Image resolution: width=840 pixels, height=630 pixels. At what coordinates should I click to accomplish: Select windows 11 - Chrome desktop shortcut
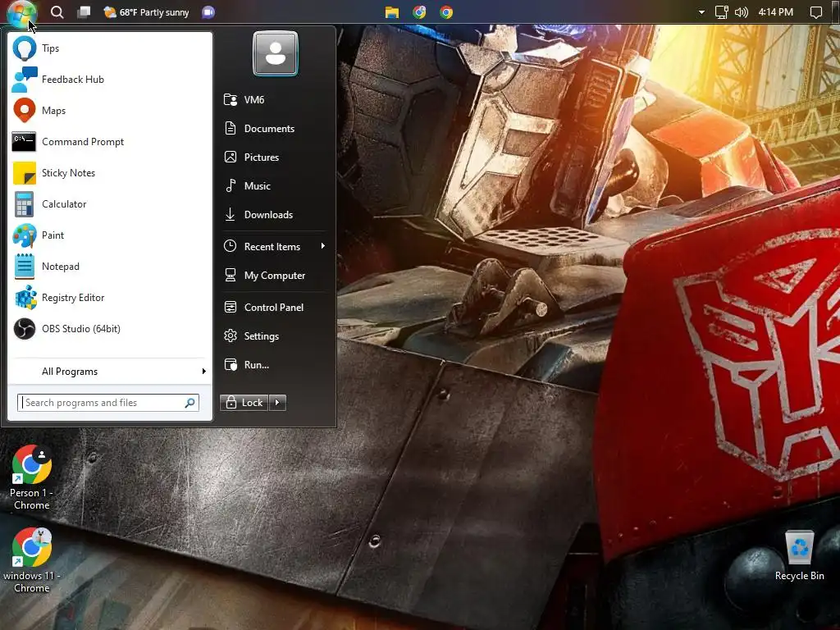[32, 560]
